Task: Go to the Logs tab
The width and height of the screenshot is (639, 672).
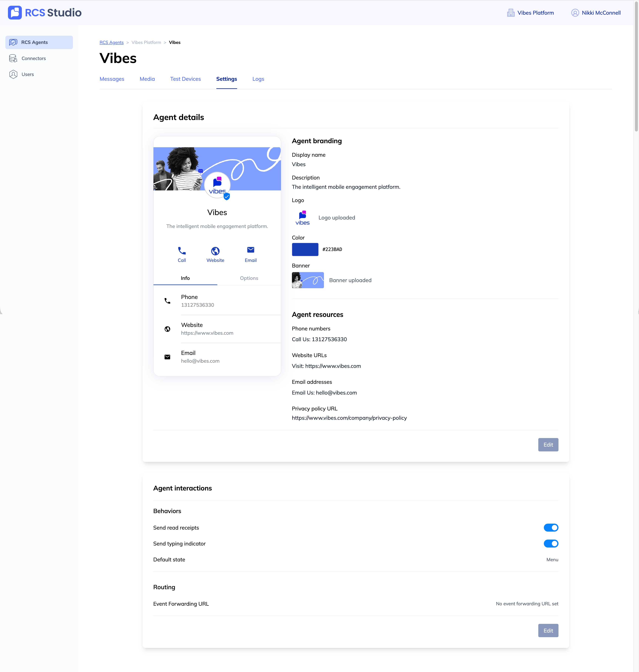Action: (258, 79)
